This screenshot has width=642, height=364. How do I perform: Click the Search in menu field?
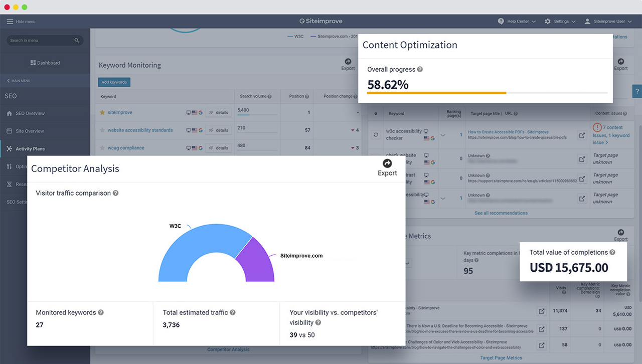[x=41, y=40]
